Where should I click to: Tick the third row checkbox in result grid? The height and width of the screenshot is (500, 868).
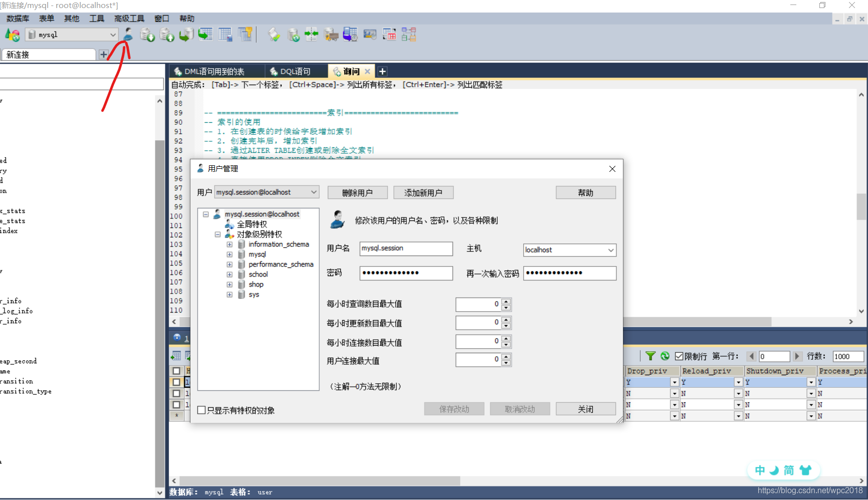pos(176,404)
